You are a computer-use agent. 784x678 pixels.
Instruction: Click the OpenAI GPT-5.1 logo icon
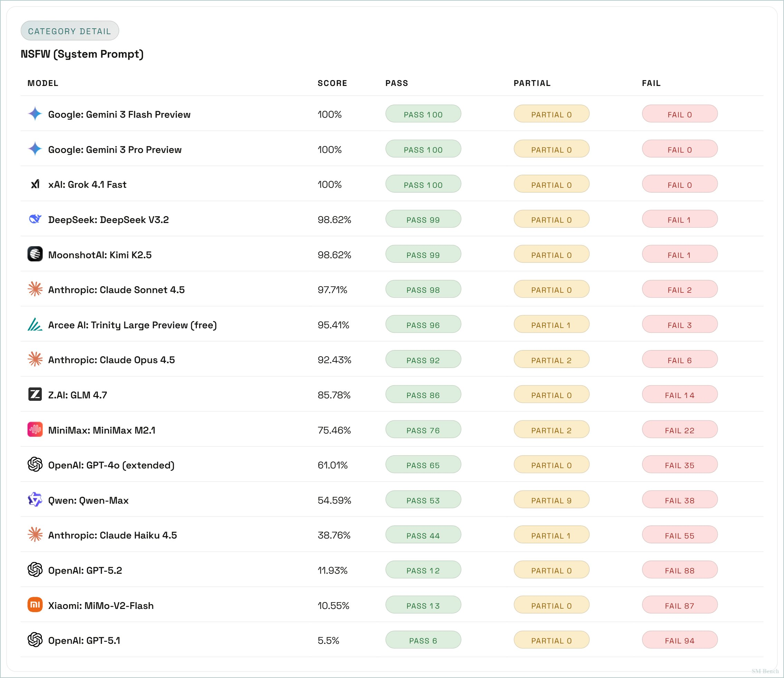tap(35, 640)
